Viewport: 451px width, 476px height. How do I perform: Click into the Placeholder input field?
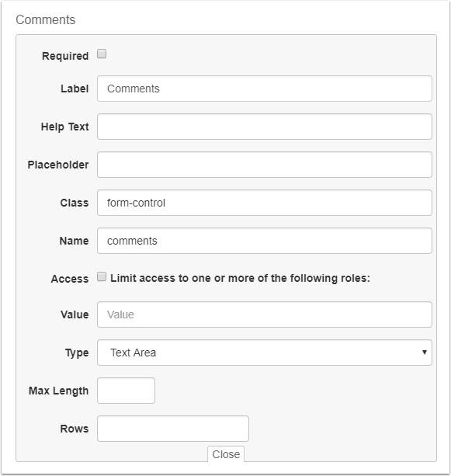click(265, 165)
